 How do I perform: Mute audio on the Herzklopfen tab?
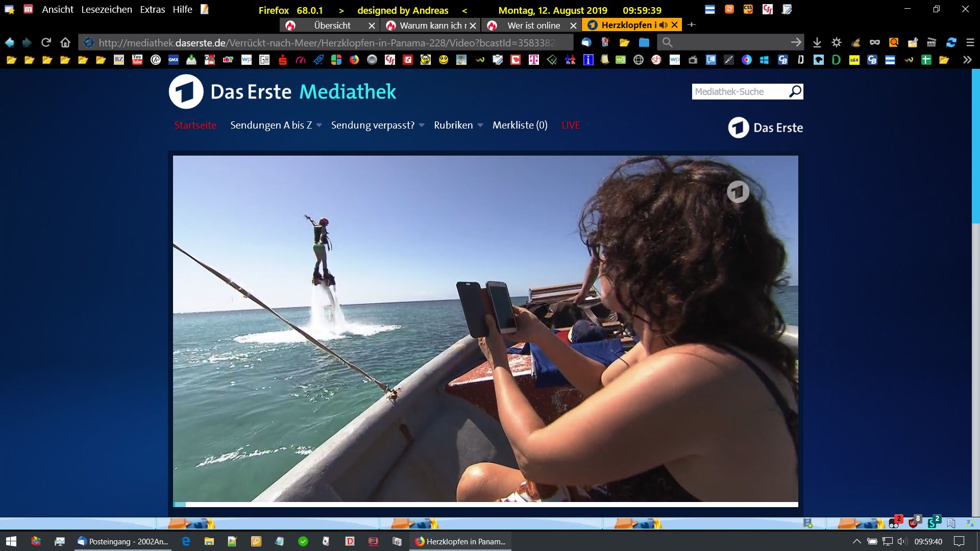663,25
